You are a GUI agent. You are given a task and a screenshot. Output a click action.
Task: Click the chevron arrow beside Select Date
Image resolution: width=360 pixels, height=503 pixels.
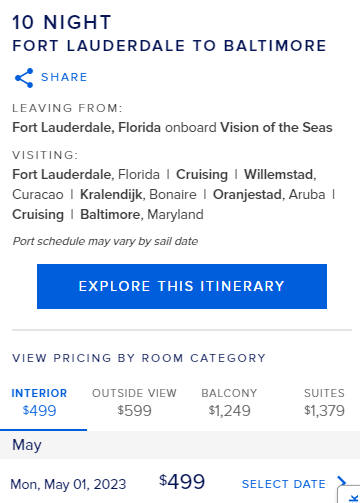(341, 481)
